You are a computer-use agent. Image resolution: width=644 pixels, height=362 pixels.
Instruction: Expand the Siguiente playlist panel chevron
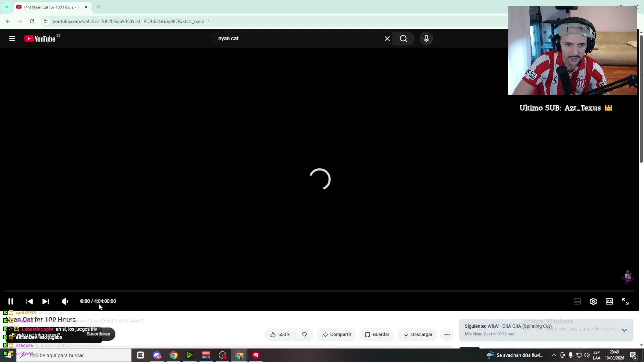point(624,330)
